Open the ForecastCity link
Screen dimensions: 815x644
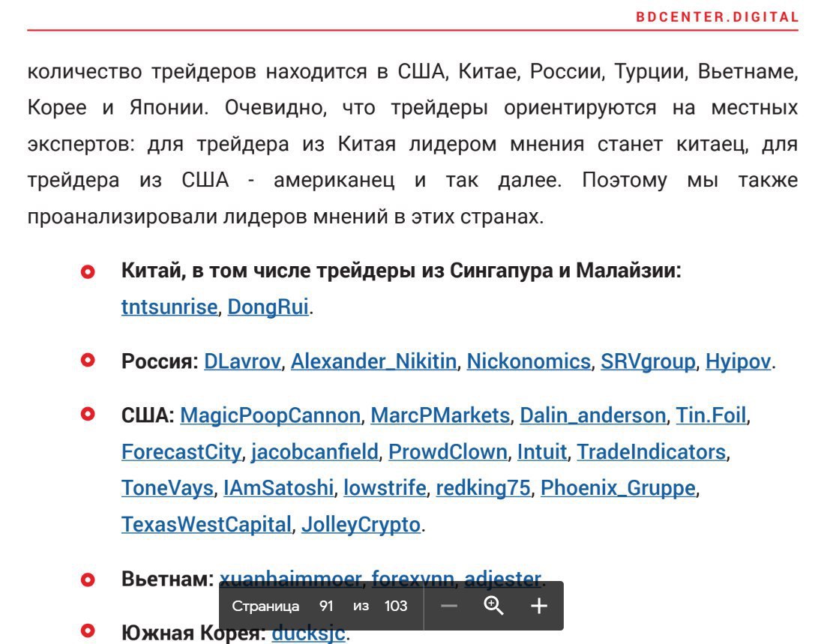pos(181,451)
